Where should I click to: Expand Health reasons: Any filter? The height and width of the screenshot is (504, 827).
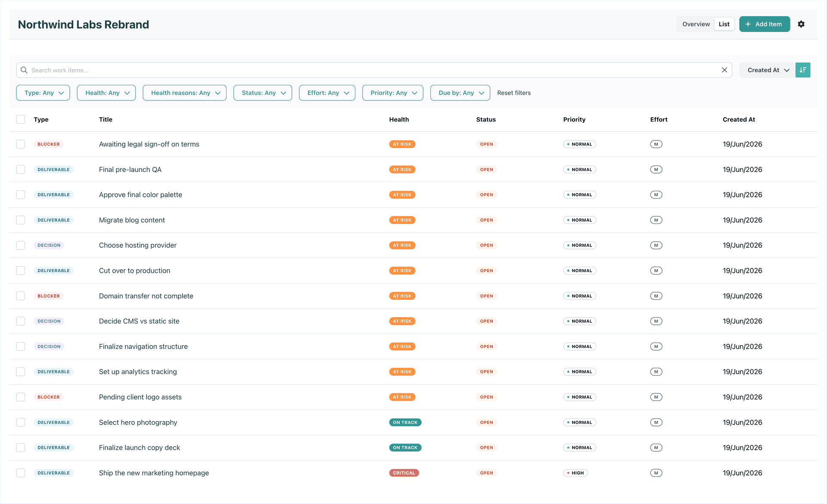coord(184,93)
